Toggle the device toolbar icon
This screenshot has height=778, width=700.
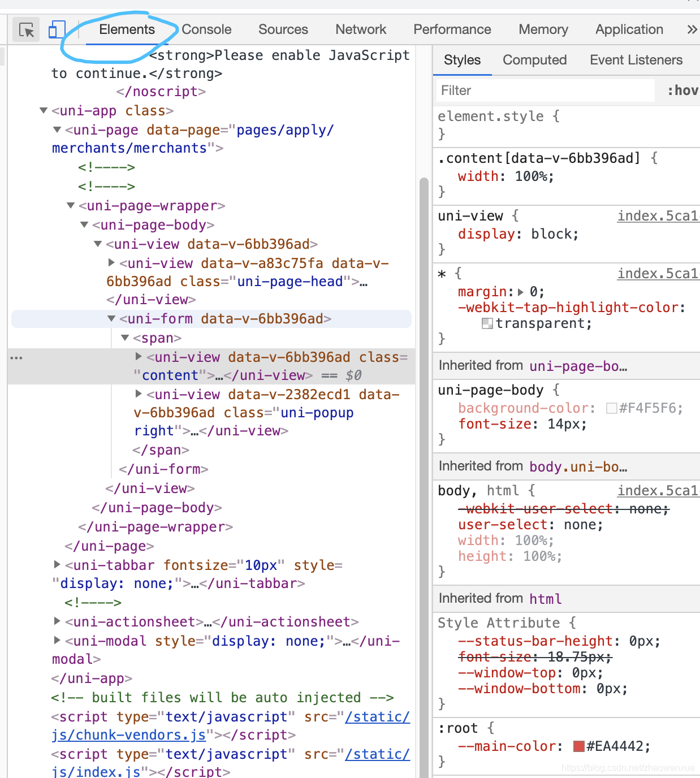point(57,29)
